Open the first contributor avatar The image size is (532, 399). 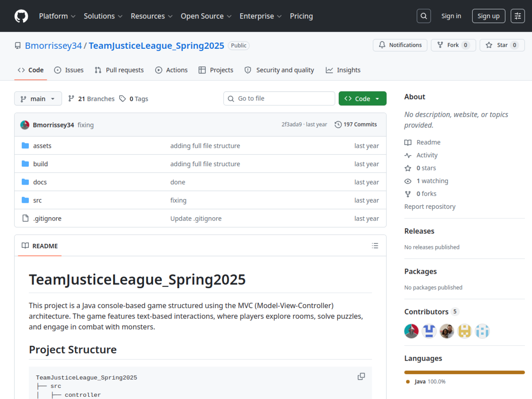point(411,331)
